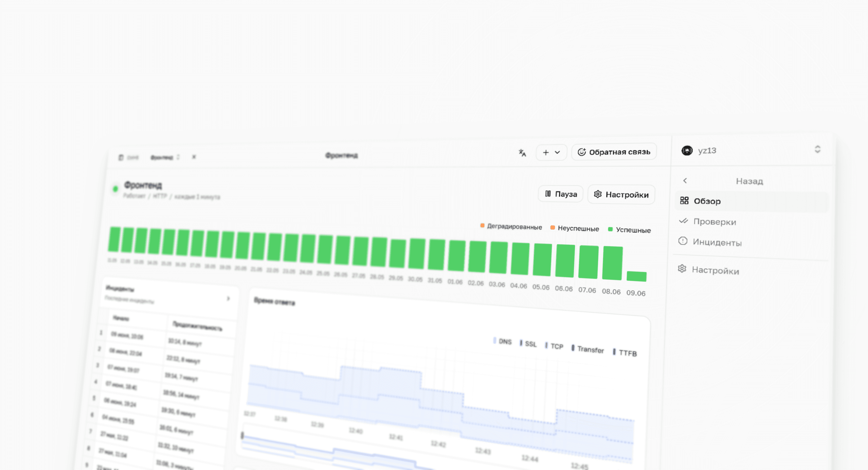Toggle TCP series in response chart
Image resolution: width=868 pixels, height=470 pixels.
click(x=554, y=346)
